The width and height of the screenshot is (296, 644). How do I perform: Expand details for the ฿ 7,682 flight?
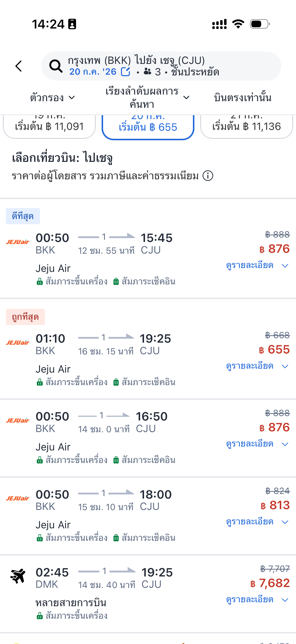pos(257,600)
